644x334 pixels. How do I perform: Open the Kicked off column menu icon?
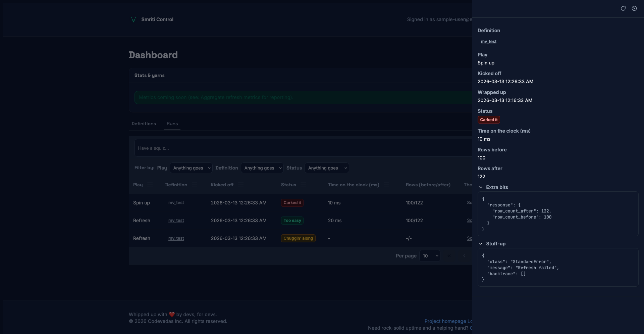pyautogui.click(x=241, y=185)
